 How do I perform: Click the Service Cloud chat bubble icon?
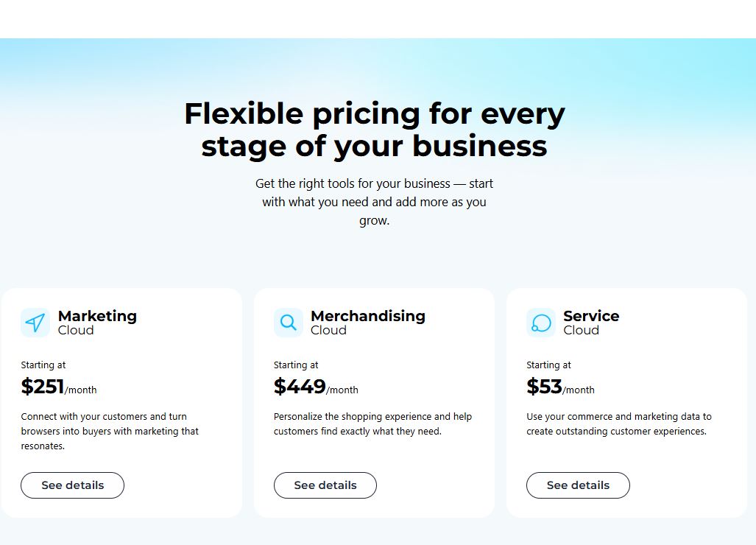coord(541,323)
